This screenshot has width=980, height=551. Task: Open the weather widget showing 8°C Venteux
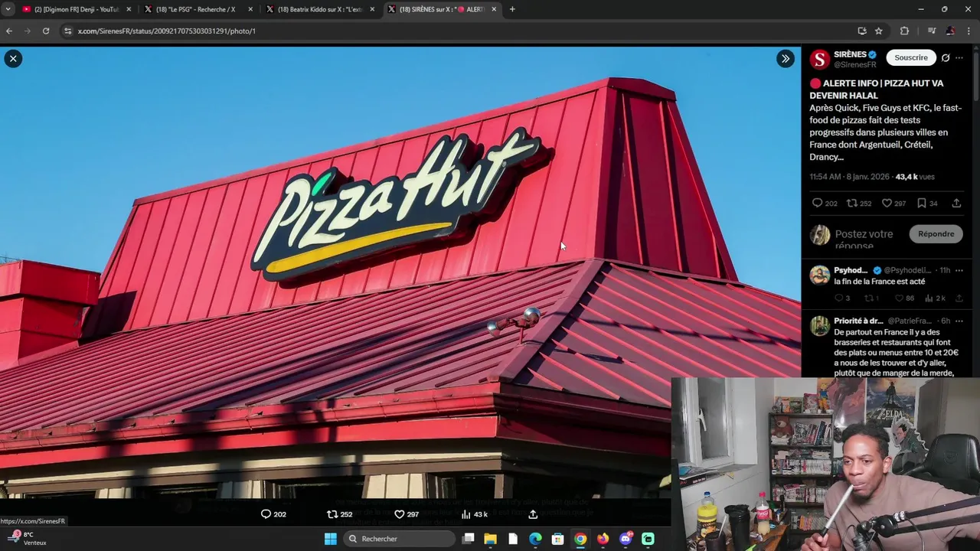pos(28,539)
